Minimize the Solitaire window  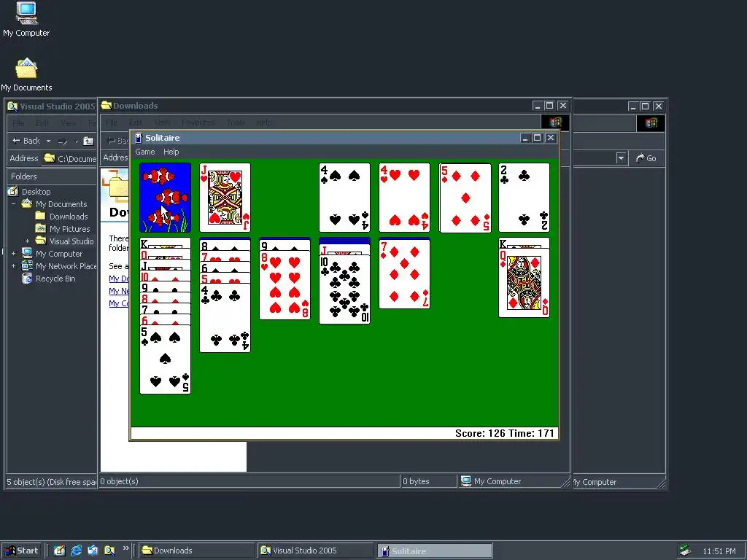pos(525,138)
